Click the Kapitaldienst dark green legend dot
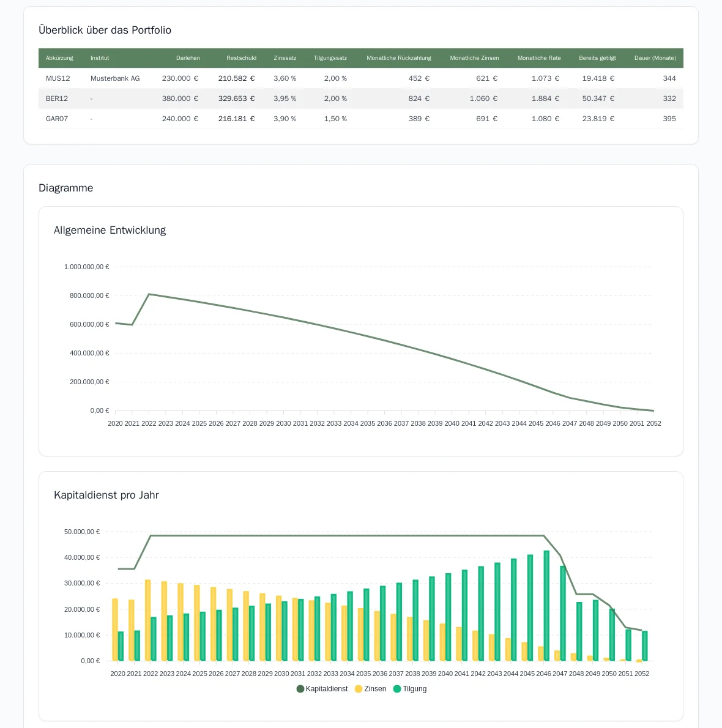 click(x=300, y=689)
